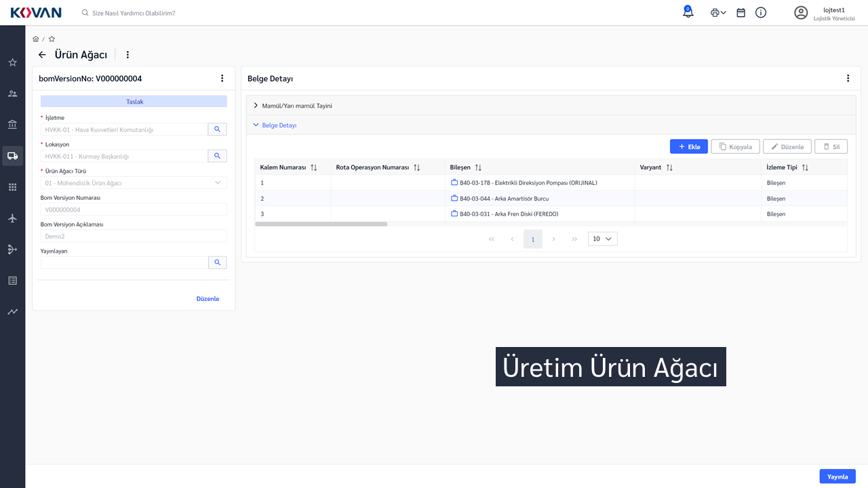868x488 pixels.
Task: Click the Taslak status bar
Action: point(134,102)
